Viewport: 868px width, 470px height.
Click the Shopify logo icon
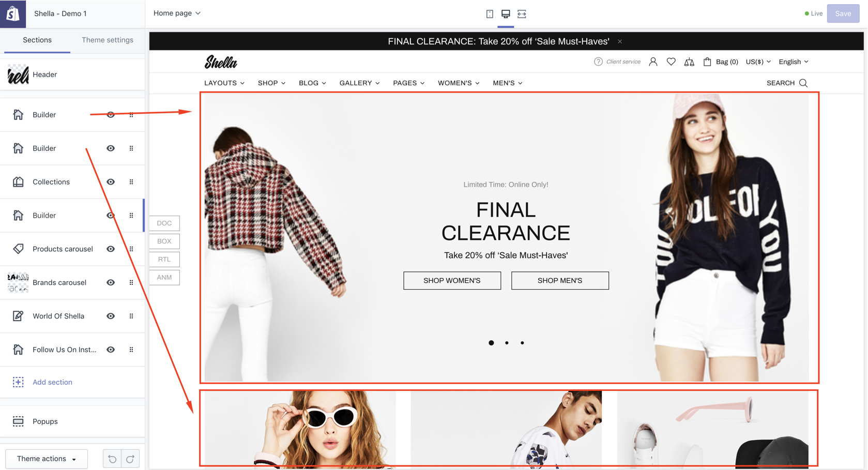click(x=13, y=13)
